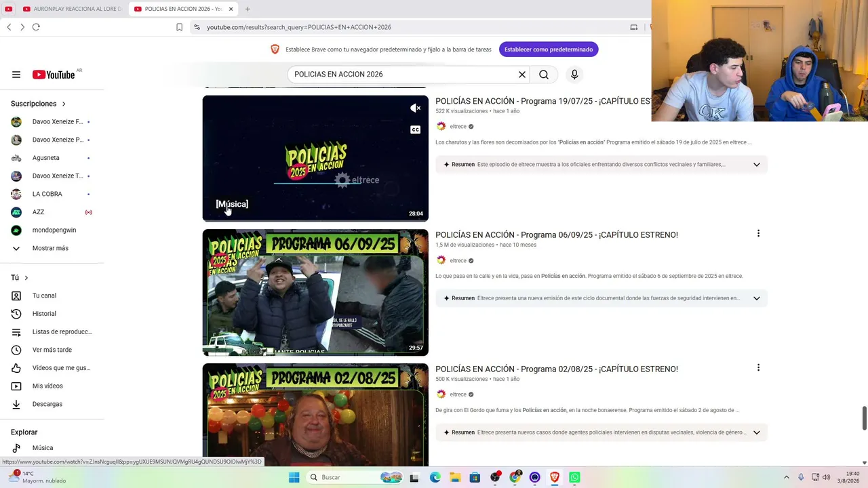868x488 pixels.
Task: Open Chrome from the taskbar
Action: (515, 477)
